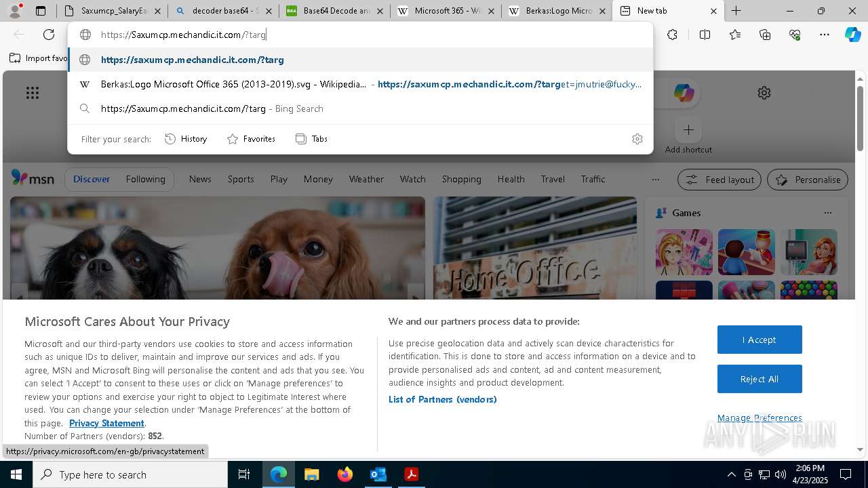The height and width of the screenshot is (488, 868).
Task: Open the new tab plus button
Action: coord(736,11)
